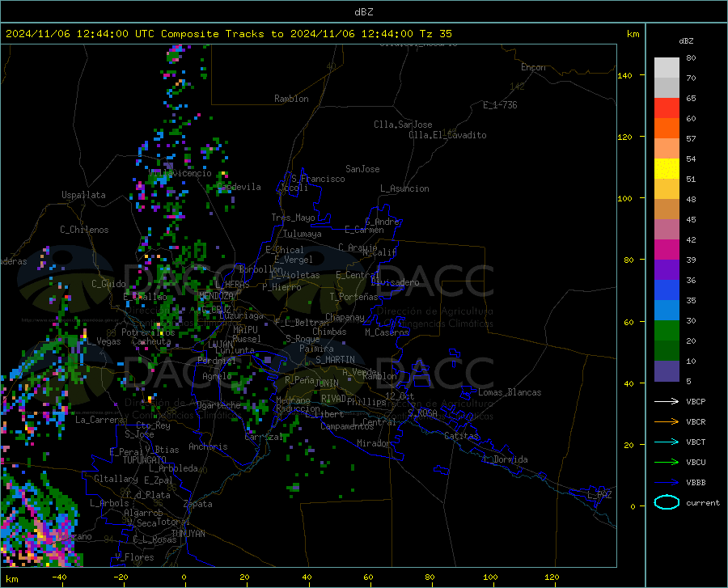Click the L_Asuncion map label
The height and width of the screenshot is (588, 728).
[x=404, y=188]
